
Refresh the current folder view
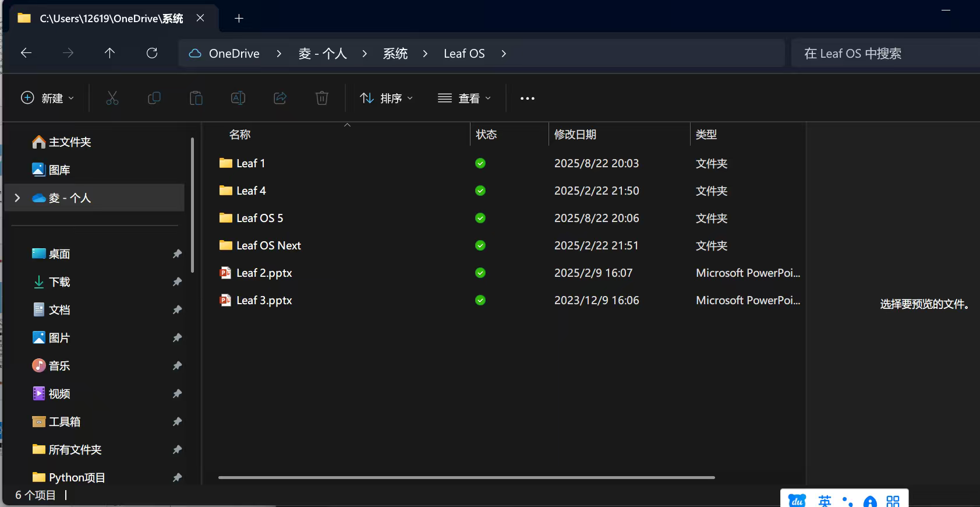click(152, 53)
